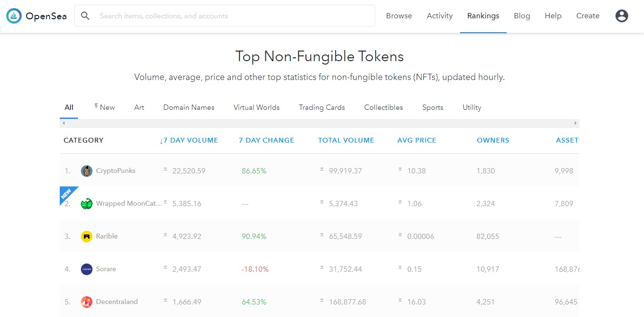Click Decentraland avg price 16.03
This screenshot has height=317, width=644.
point(417,302)
